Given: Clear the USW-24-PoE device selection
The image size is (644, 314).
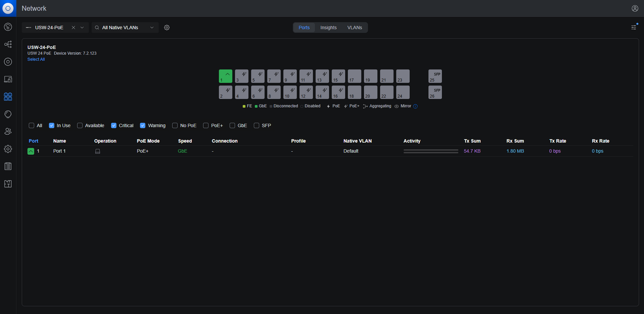Looking at the screenshot, I should click(x=74, y=27).
